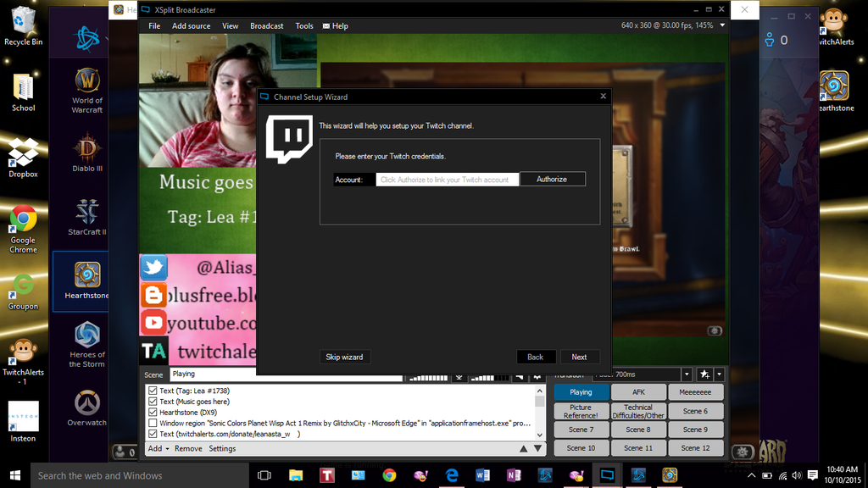The height and width of the screenshot is (488, 868).
Task: Click the Twitch account input field
Action: pyautogui.click(x=446, y=180)
